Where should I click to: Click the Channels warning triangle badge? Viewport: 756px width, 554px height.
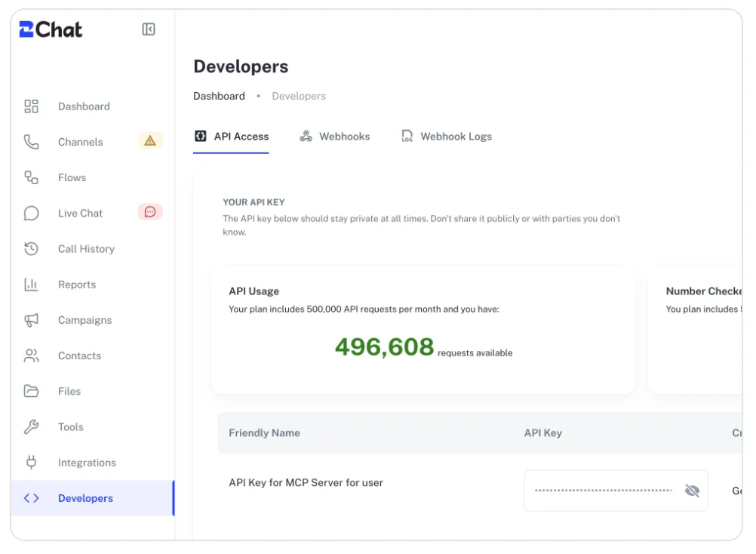150,141
